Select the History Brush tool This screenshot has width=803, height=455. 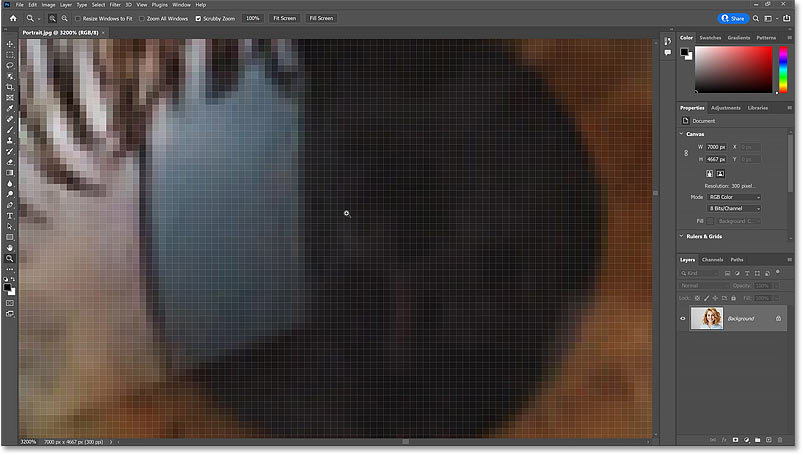(x=10, y=151)
